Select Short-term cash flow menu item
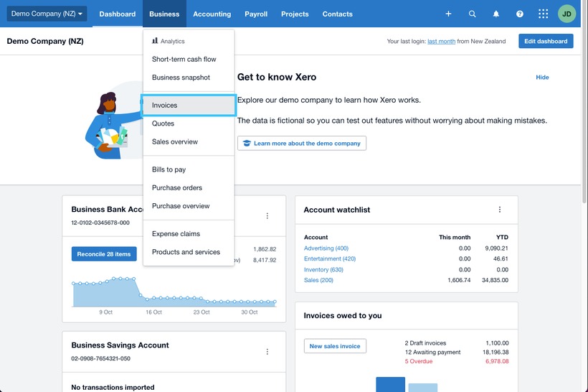Screen dimensions: 588x392 click(189, 60)
